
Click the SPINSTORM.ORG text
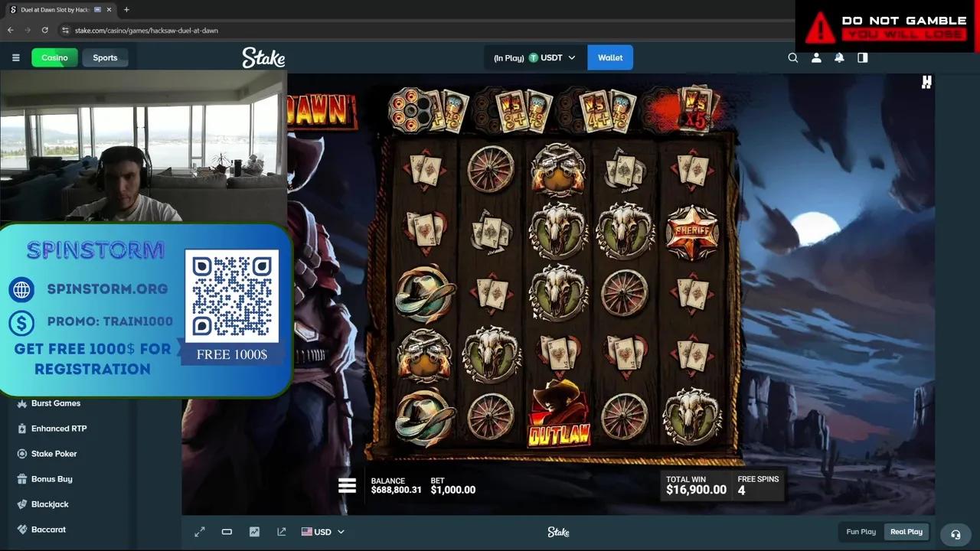pyautogui.click(x=107, y=289)
